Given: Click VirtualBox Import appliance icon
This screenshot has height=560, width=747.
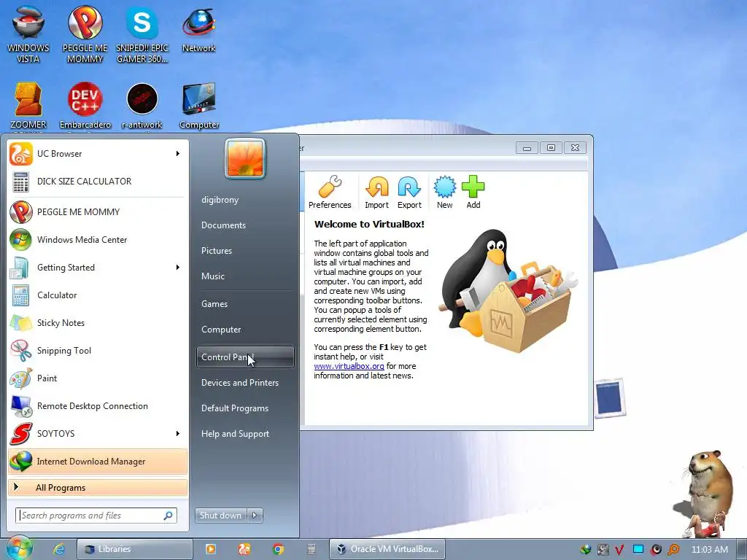Looking at the screenshot, I should (376, 192).
